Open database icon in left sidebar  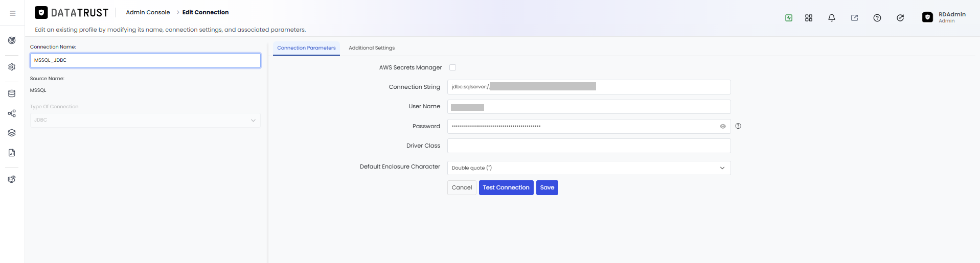tap(12, 93)
